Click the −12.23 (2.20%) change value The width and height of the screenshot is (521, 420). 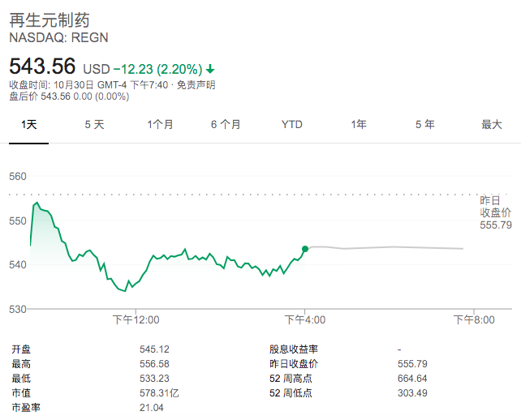pyautogui.click(x=157, y=70)
